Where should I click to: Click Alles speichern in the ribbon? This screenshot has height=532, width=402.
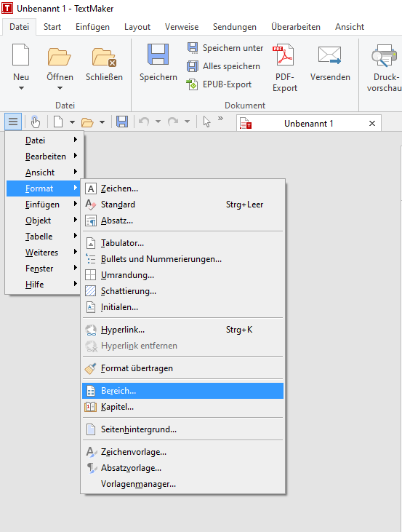click(224, 66)
